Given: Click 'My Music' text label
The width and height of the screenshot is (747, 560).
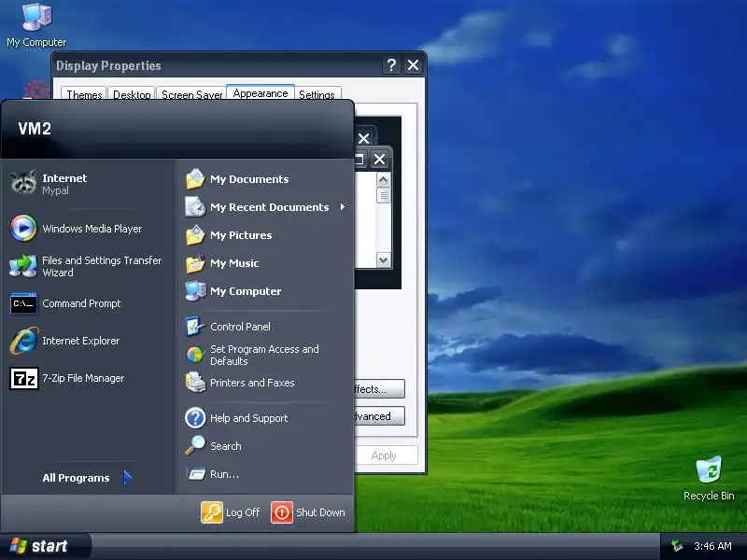Looking at the screenshot, I should [x=234, y=263].
